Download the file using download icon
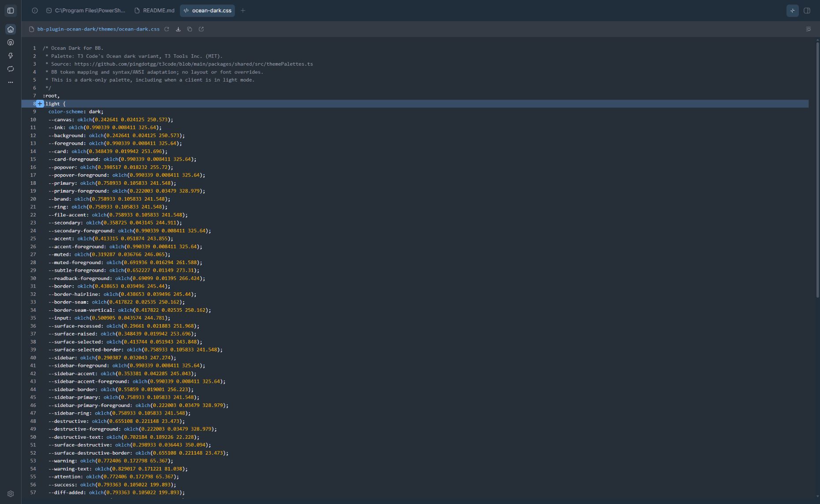Viewport: 820px width, 504px height. point(178,29)
